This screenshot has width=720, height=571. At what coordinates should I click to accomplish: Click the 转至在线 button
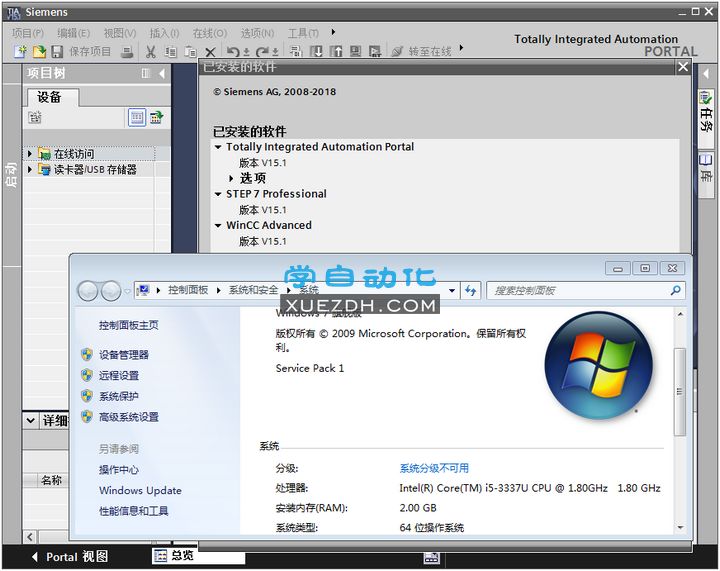pyautogui.click(x=430, y=51)
